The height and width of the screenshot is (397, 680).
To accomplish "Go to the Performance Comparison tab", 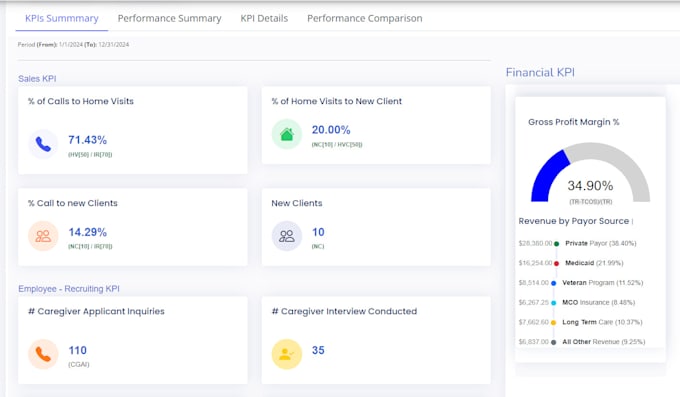I will click(x=365, y=19).
